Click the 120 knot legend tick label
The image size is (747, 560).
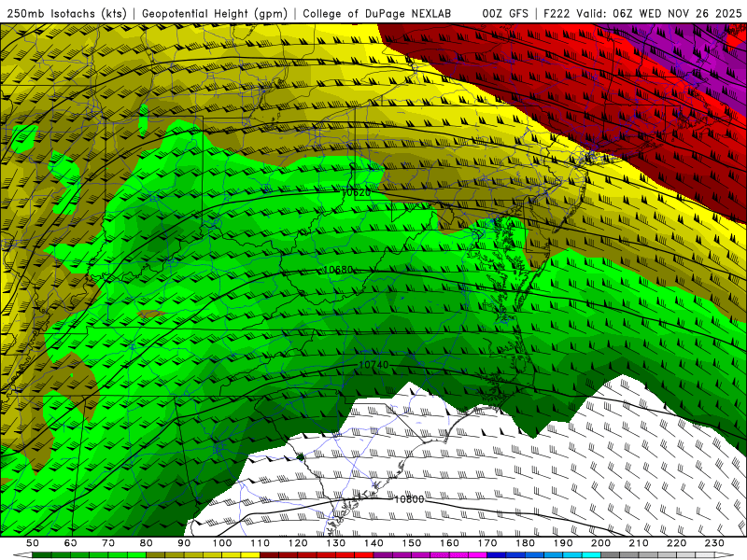tap(298, 543)
